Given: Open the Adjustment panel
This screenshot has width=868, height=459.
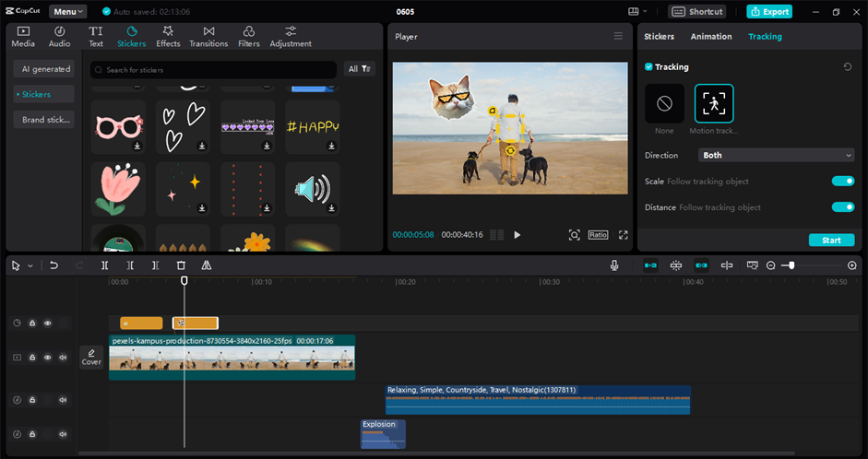Looking at the screenshot, I should coord(291,37).
